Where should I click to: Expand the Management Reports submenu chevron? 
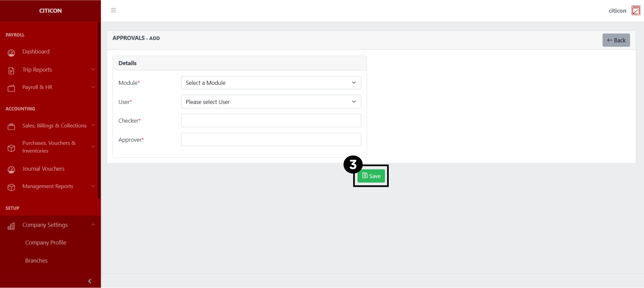point(93,186)
